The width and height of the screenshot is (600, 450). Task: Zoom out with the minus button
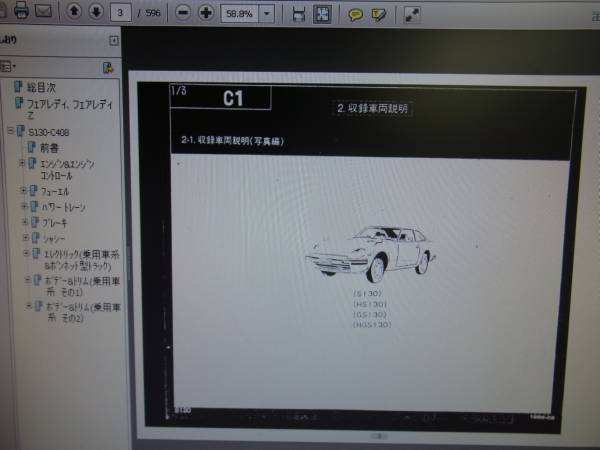click(x=183, y=13)
